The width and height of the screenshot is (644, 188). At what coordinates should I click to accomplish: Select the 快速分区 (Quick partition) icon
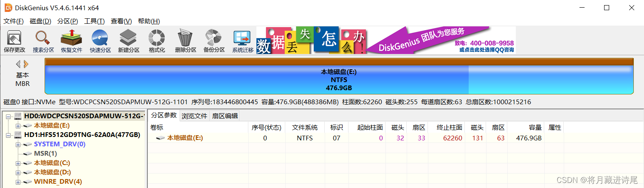coord(100,41)
